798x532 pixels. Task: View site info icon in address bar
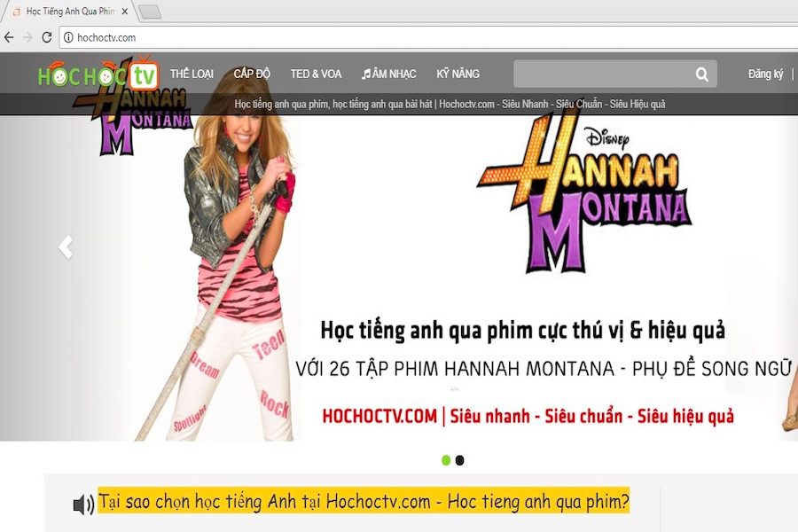click(x=68, y=37)
